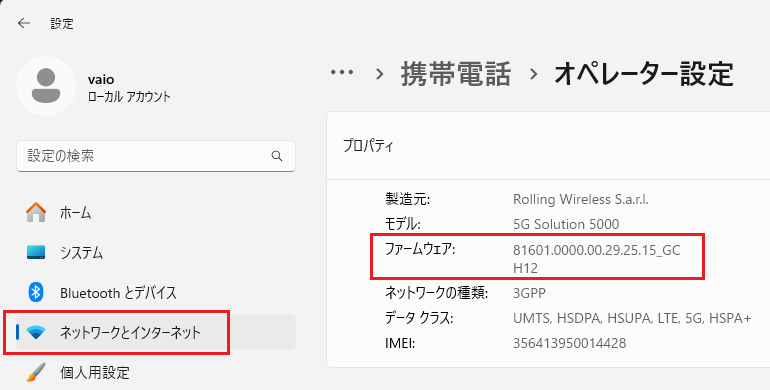Open the vaio account avatar

click(46, 86)
